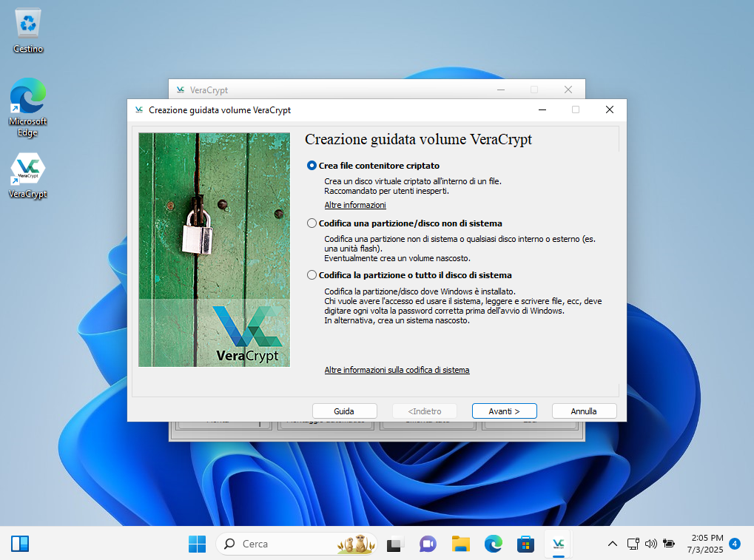754x560 pixels.
Task: Expand hidden system tray icons chevron
Action: click(612, 544)
